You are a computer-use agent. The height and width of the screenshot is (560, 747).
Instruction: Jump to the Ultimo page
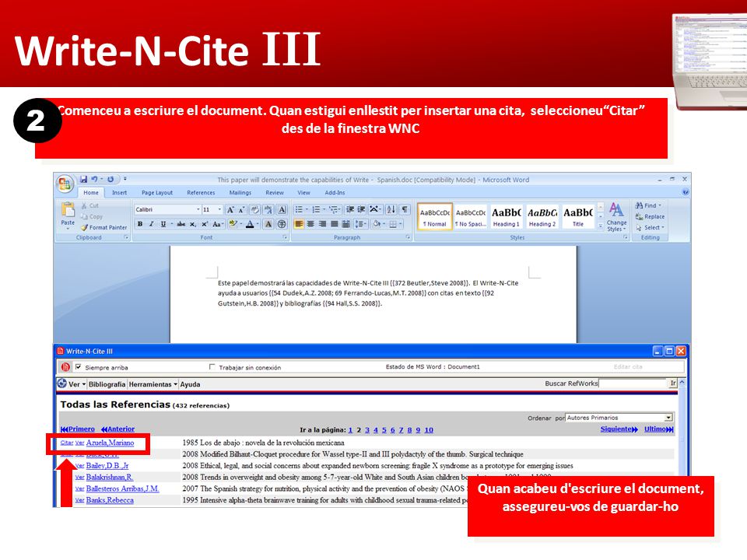(658, 429)
